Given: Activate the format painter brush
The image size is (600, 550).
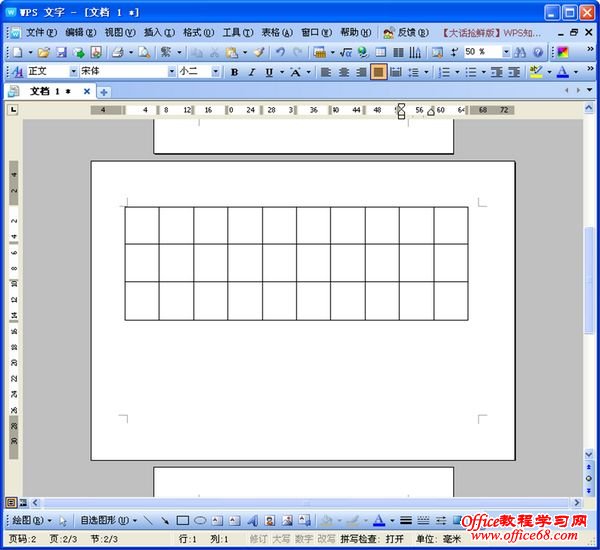Looking at the screenshot, I should tap(259, 52).
